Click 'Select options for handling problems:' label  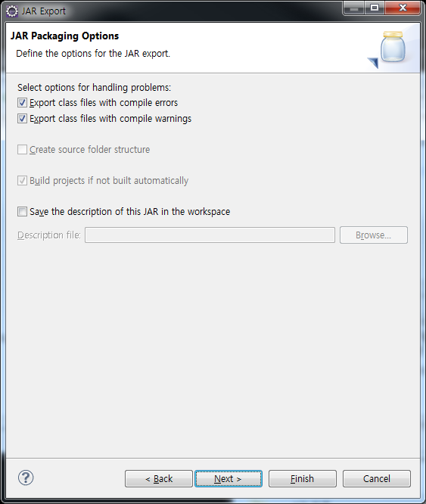tap(94, 88)
